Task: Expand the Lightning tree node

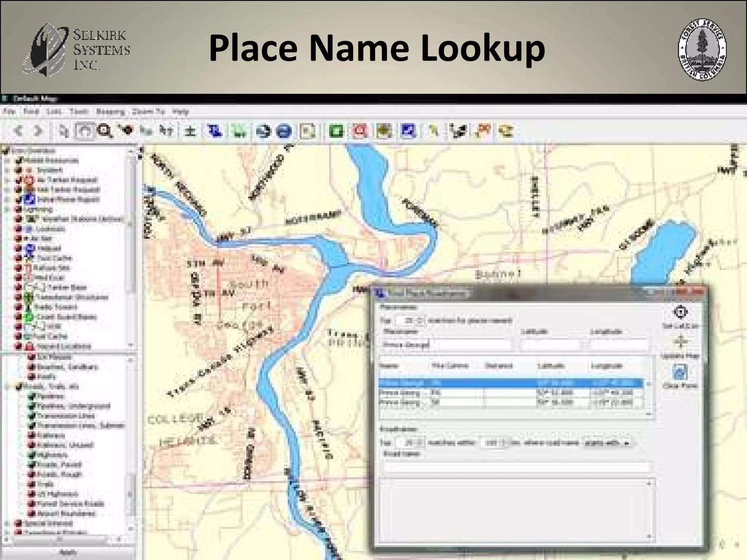Action: pyautogui.click(x=6, y=209)
